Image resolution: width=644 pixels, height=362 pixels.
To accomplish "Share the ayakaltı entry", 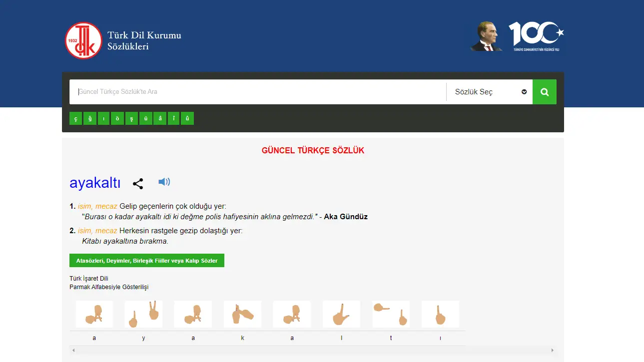I will (138, 184).
